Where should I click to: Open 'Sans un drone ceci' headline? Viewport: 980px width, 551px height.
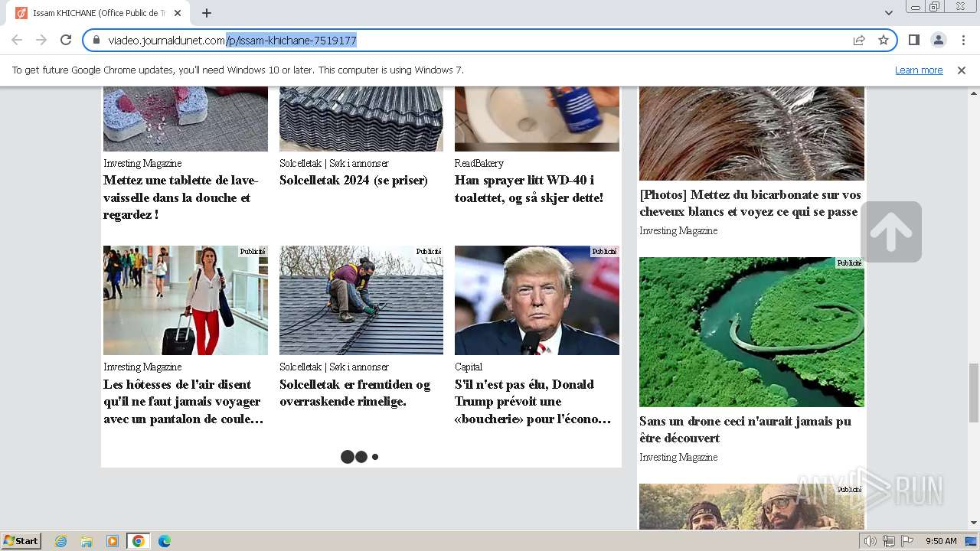point(746,429)
